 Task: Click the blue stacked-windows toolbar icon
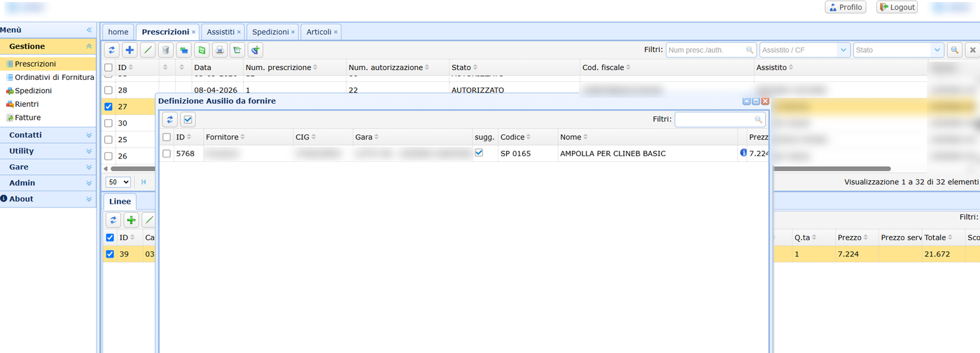183,50
